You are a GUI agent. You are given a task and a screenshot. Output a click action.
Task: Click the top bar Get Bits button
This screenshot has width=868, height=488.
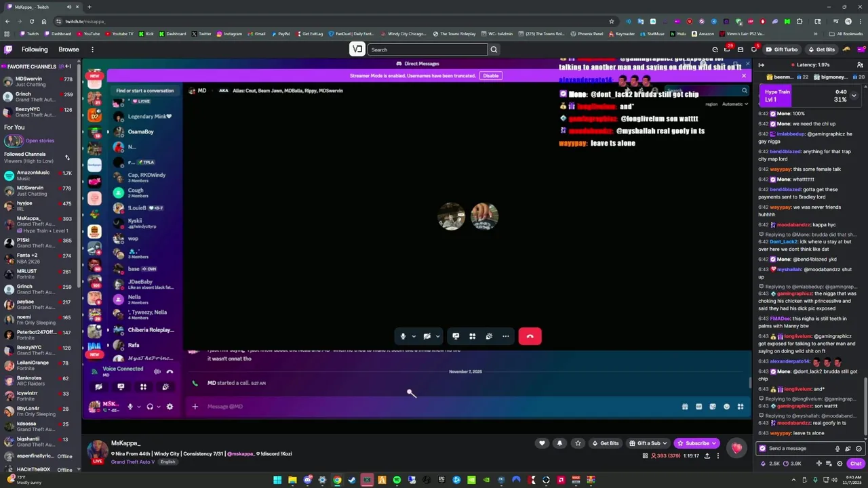coord(821,49)
